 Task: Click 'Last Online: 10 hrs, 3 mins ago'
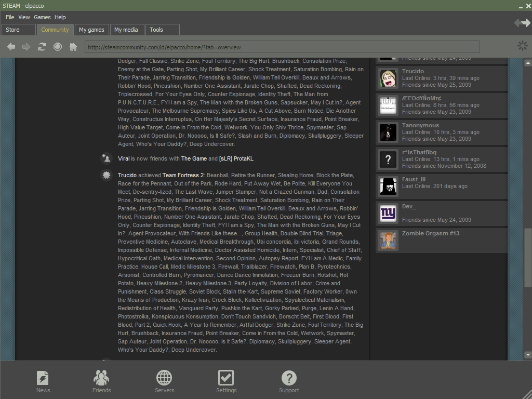(441, 132)
